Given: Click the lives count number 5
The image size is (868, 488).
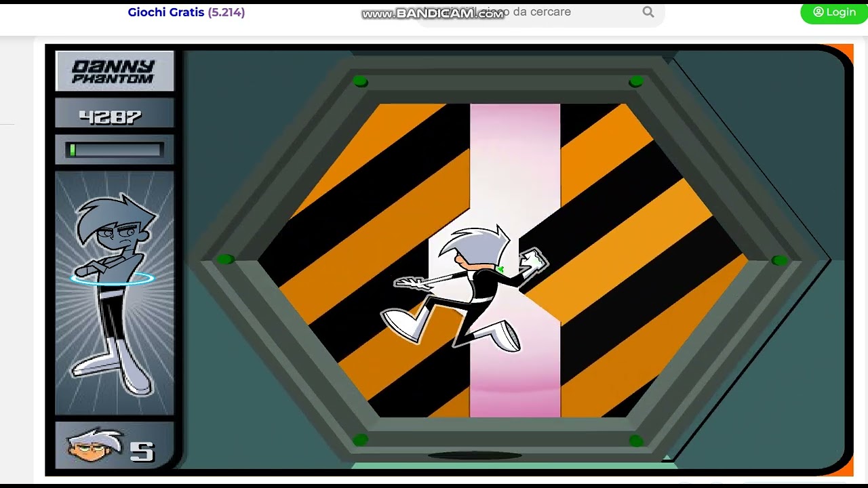Looking at the screenshot, I should [142, 451].
